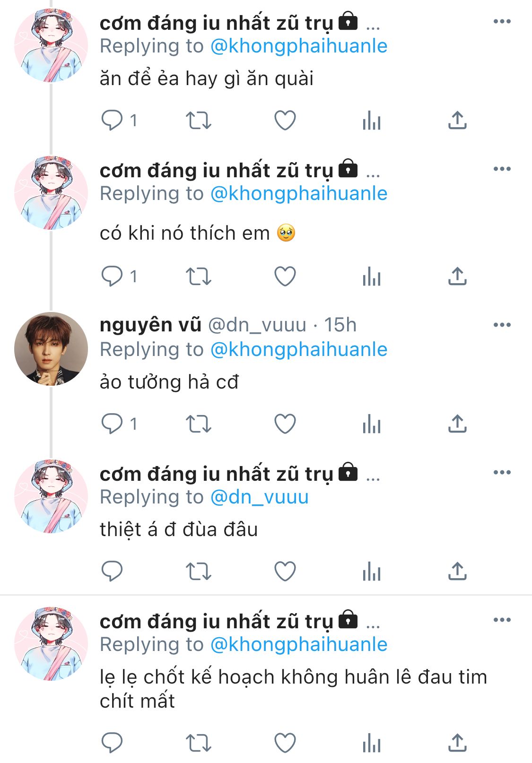Open avatar of the 'có khi nó thích em' poster
Screen dimensions: 532x763
51,193
